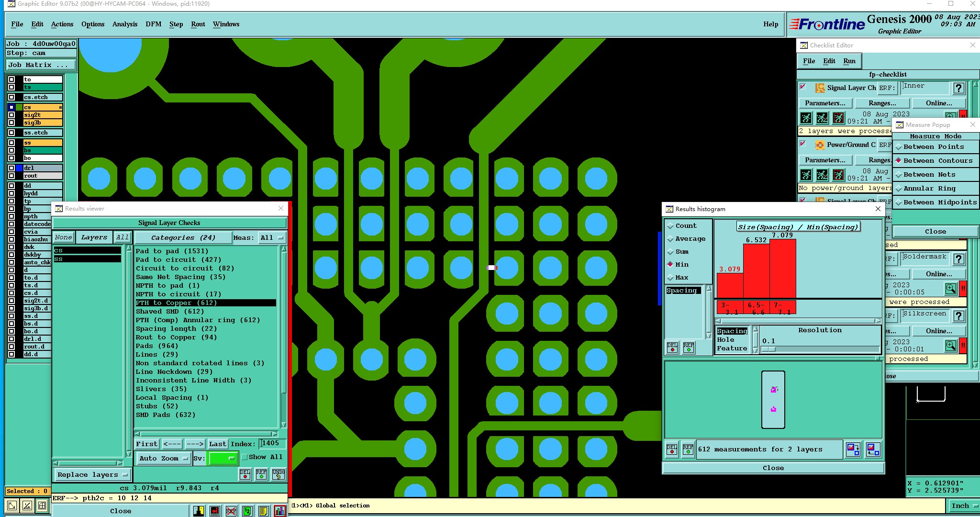Click the black and yellow face icon in Results viewer

(199, 511)
